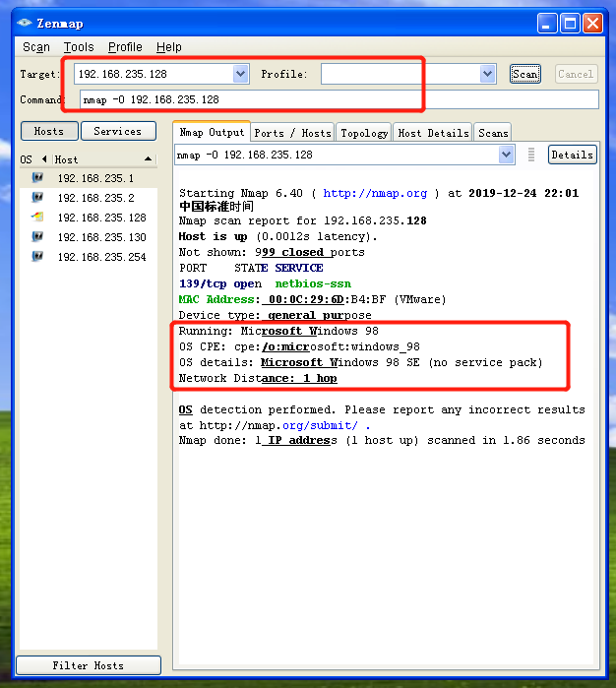Click in the Command input field
Image resolution: width=616 pixels, height=688 pixels.
339,99
